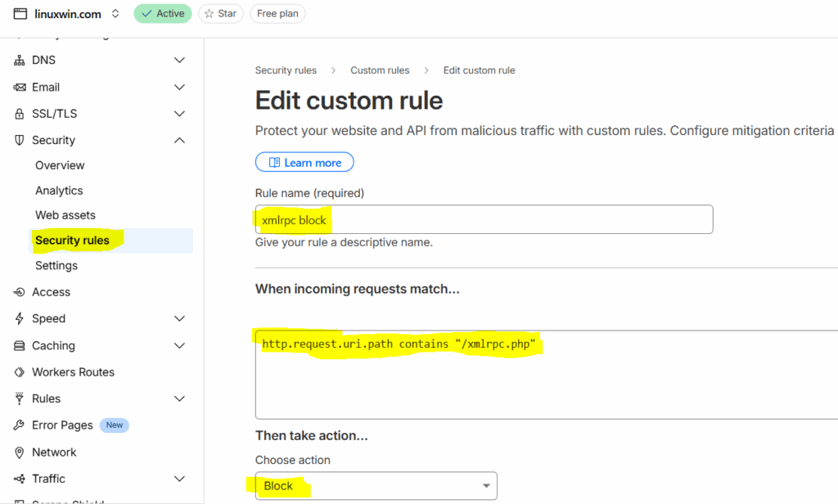Expand the Email section chevron
Screen dimensions: 838x504
click(179, 87)
